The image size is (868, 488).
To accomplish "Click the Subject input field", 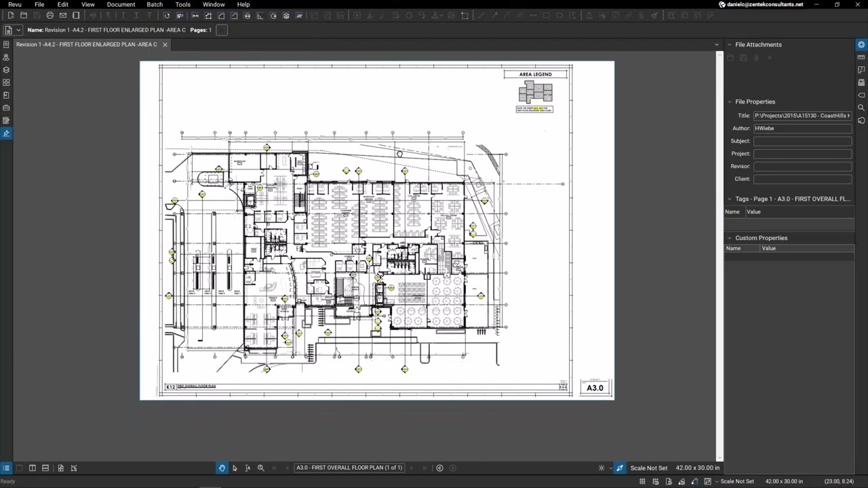I will 802,141.
